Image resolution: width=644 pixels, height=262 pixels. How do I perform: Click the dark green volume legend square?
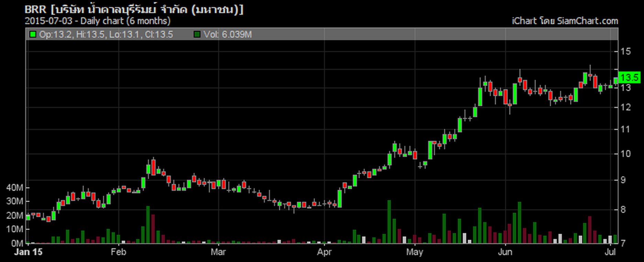point(197,34)
